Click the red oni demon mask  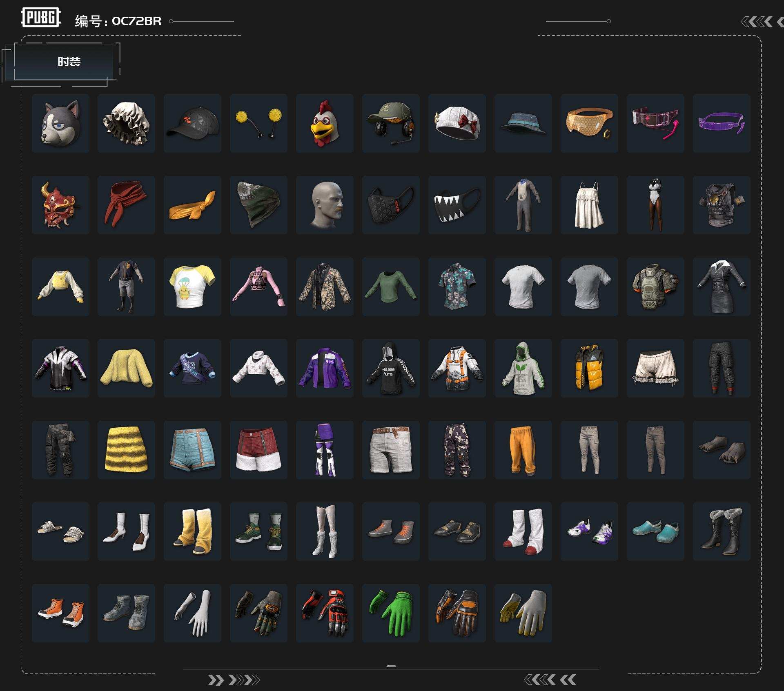point(60,205)
